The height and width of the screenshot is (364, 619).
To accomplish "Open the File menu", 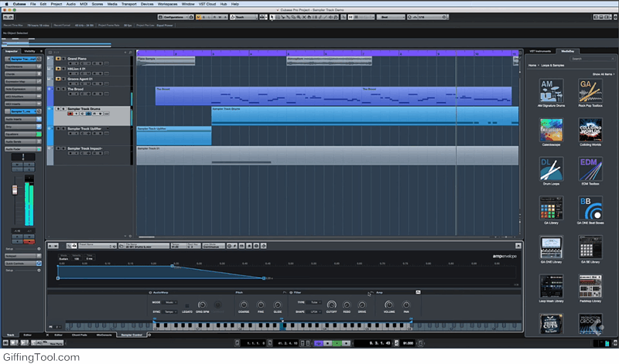I will [32, 4].
